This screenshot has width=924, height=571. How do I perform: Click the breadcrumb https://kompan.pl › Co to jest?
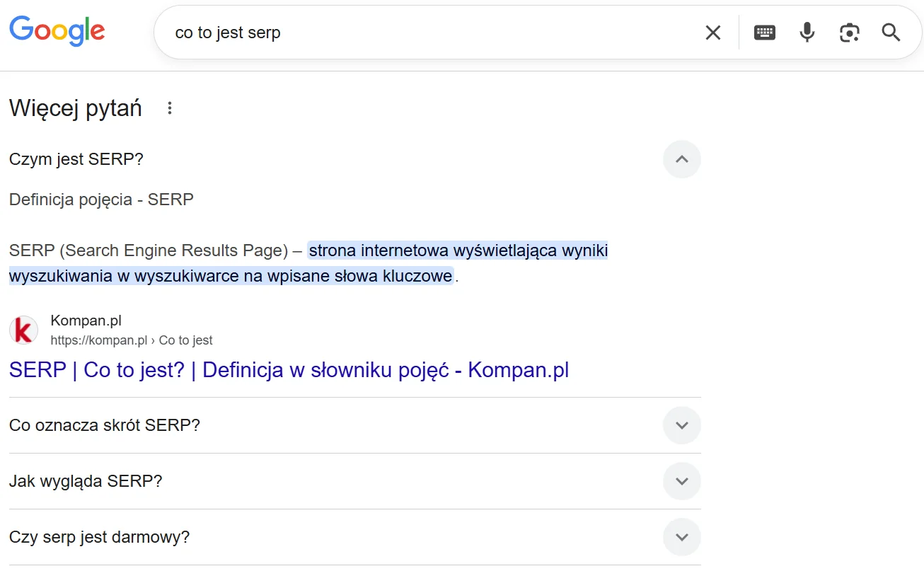132,340
